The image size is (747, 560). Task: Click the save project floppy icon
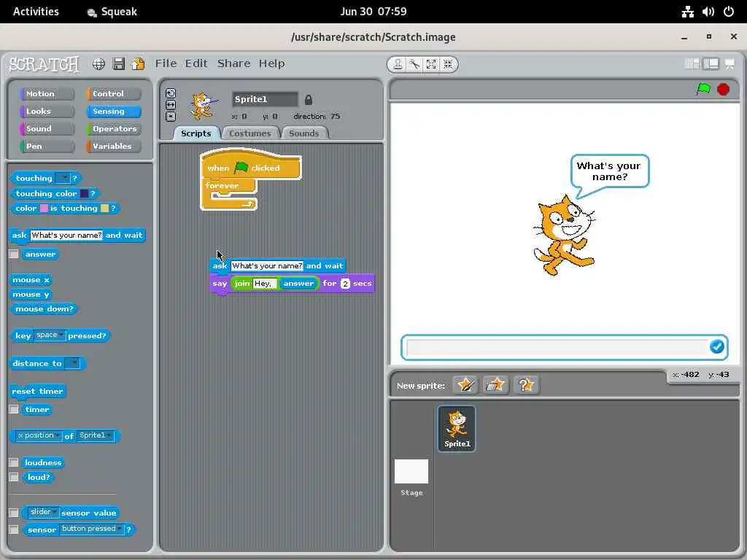coord(119,64)
